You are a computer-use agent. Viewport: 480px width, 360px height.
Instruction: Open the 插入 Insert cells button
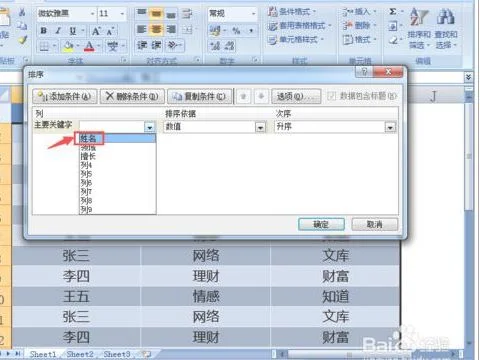pyautogui.click(x=360, y=12)
